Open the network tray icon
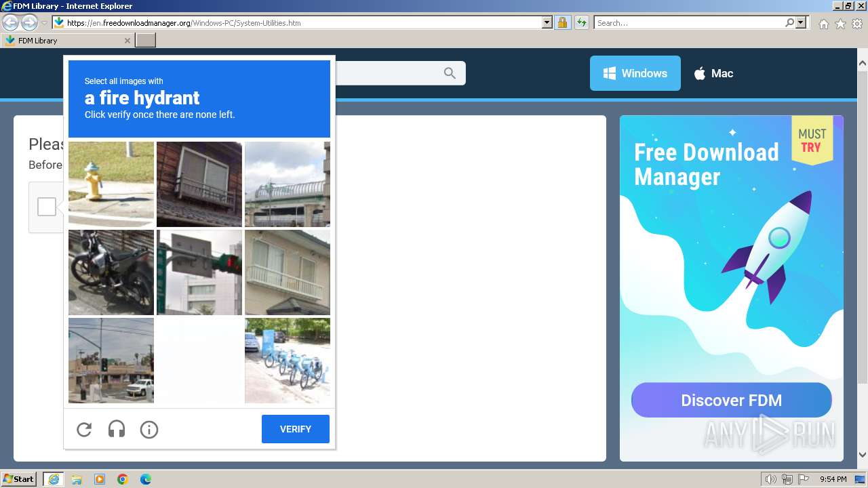 pos(787,479)
